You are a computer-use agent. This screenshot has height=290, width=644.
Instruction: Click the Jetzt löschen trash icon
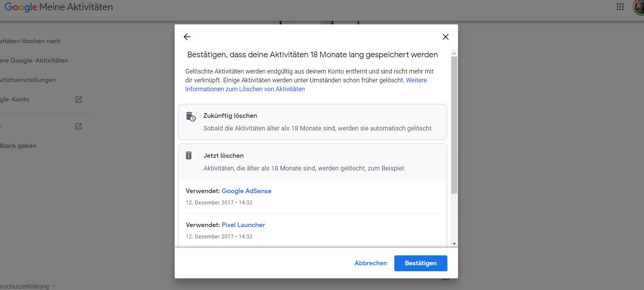189,155
